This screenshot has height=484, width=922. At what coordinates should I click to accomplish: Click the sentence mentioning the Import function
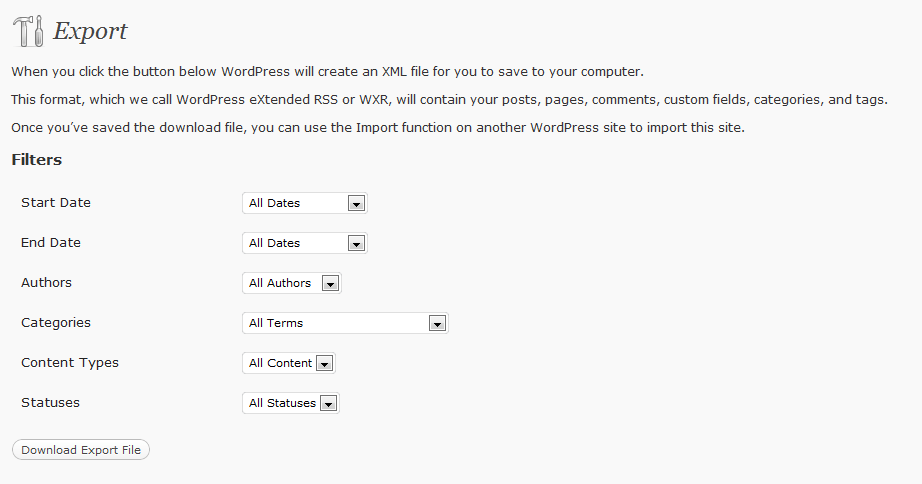pos(378,128)
